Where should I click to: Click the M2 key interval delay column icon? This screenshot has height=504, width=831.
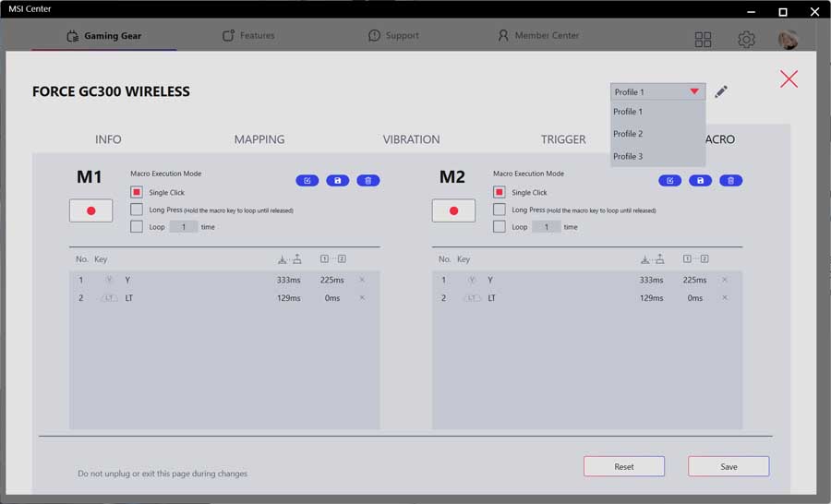coord(696,258)
